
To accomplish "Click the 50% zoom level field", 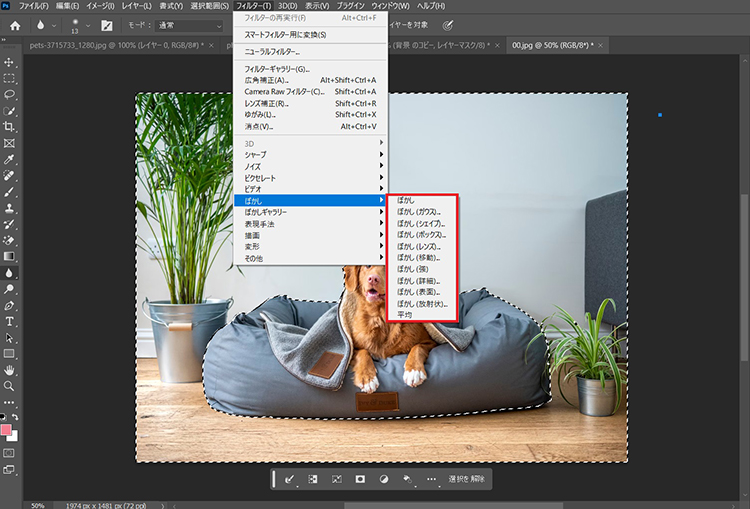I will [x=37, y=505].
